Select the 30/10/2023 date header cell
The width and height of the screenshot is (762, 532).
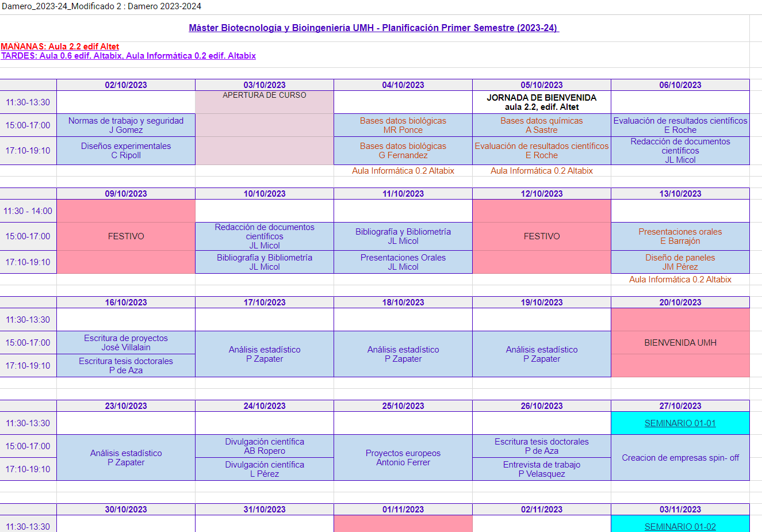(x=126, y=510)
